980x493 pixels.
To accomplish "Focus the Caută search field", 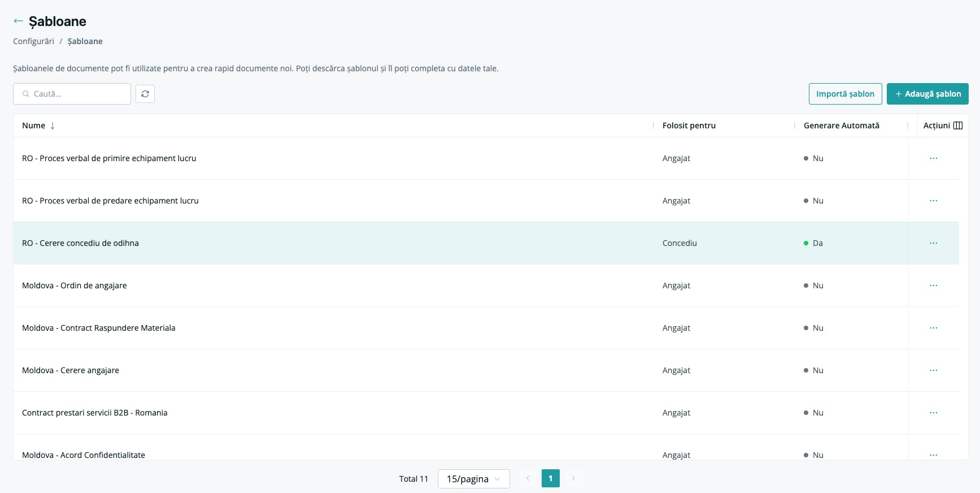I will [x=72, y=94].
